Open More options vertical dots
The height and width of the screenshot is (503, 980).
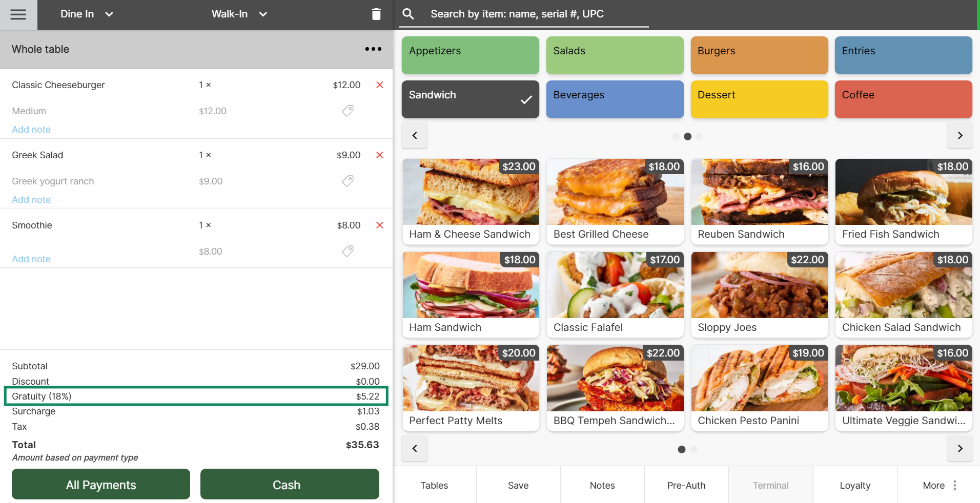pyautogui.click(x=954, y=485)
